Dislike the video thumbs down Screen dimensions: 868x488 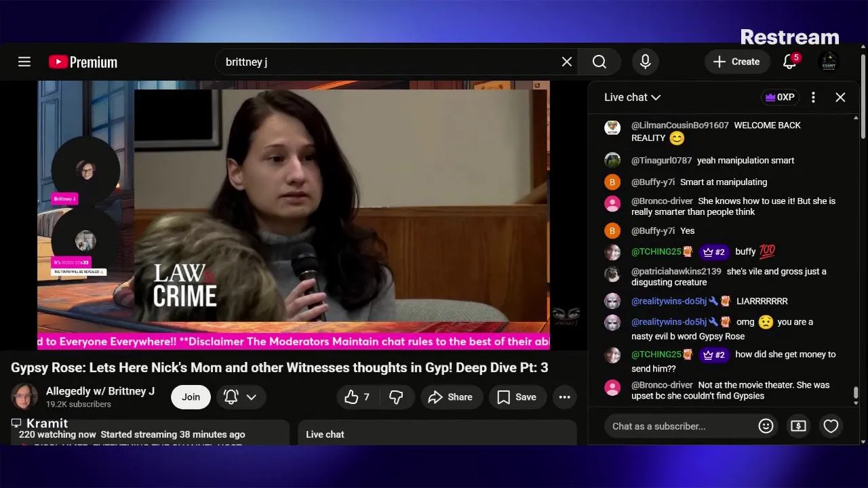pyautogui.click(x=397, y=397)
